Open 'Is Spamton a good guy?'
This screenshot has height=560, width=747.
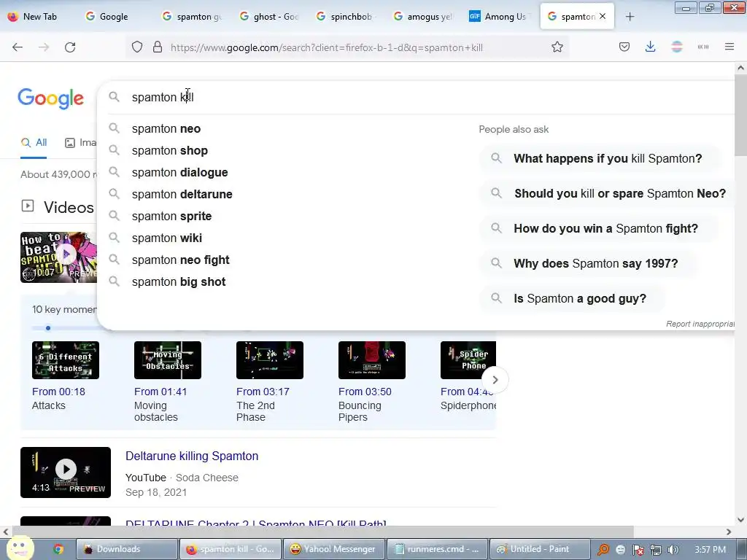tap(573, 298)
